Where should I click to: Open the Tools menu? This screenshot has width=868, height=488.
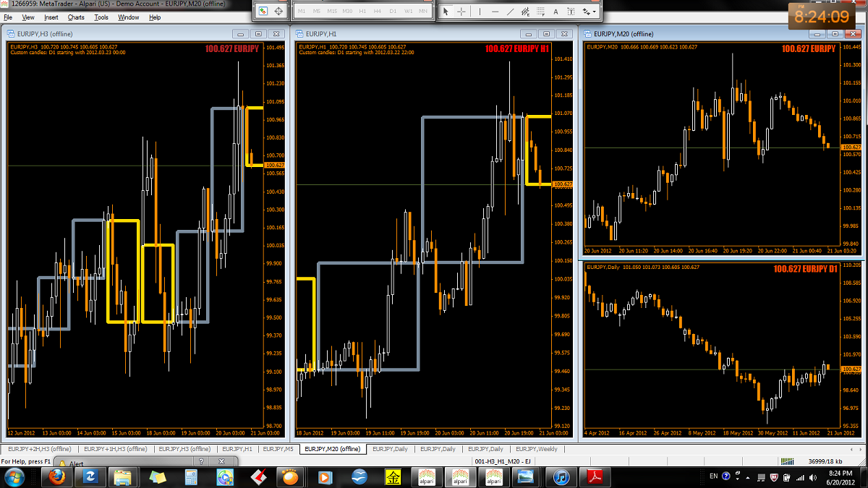102,17
